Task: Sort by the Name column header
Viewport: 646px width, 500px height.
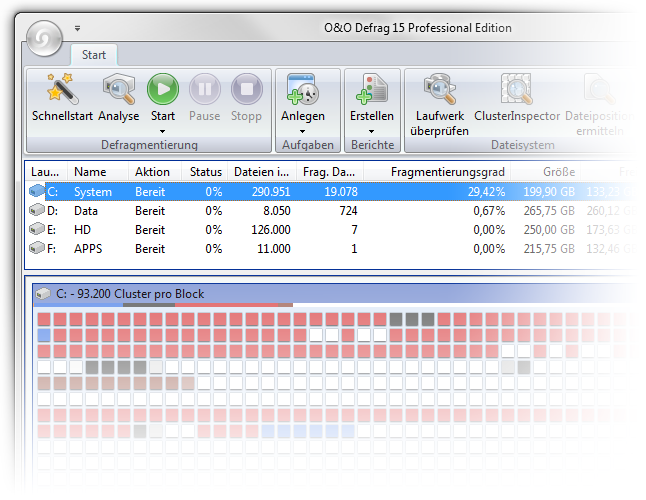Action: click(98, 172)
